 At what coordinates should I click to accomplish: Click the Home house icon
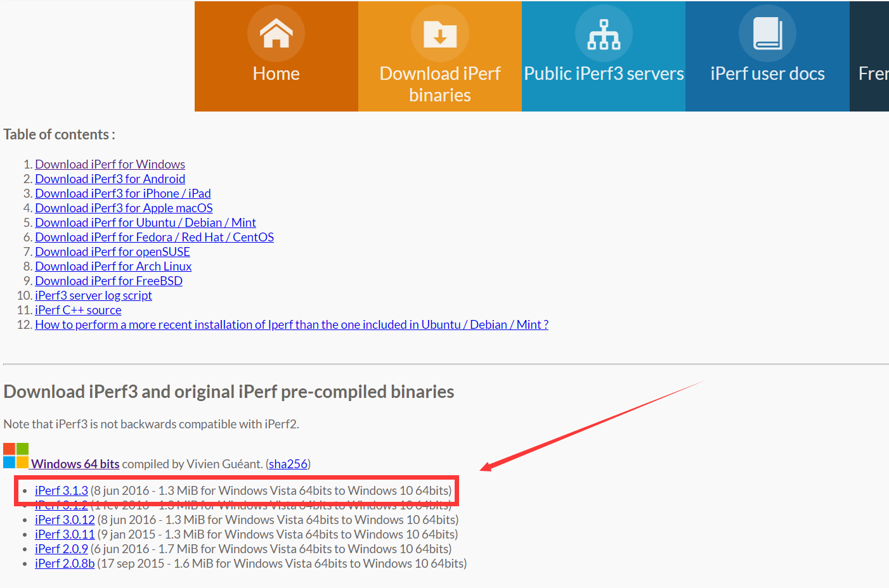[276, 33]
